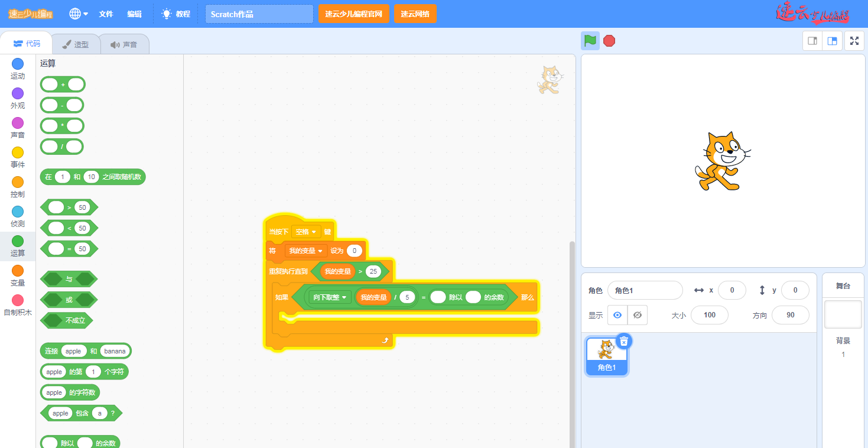Switch to small stage layout
The height and width of the screenshot is (448, 868).
(x=812, y=41)
